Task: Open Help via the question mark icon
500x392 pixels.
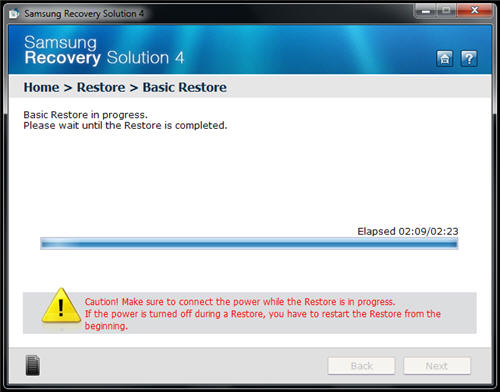Action: [469, 59]
